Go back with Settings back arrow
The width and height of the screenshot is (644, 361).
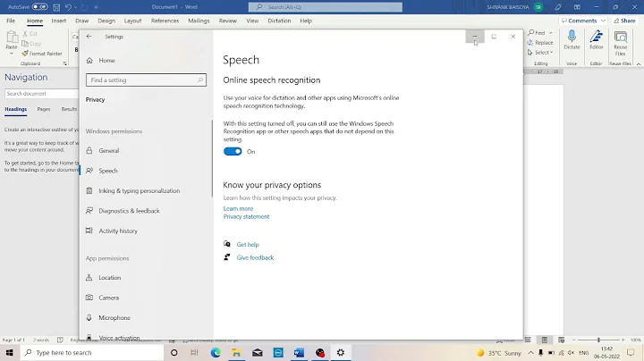(89, 37)
